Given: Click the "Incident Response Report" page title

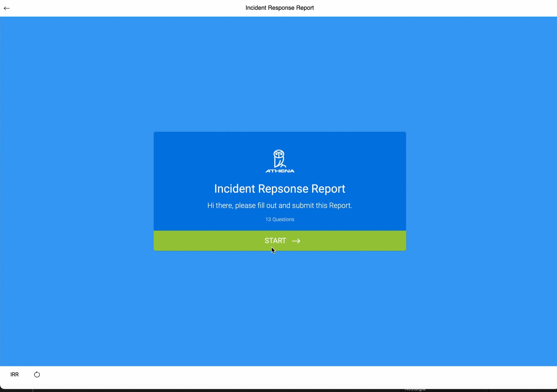Looking at the screenshot, I should click(x=280, y=8).
